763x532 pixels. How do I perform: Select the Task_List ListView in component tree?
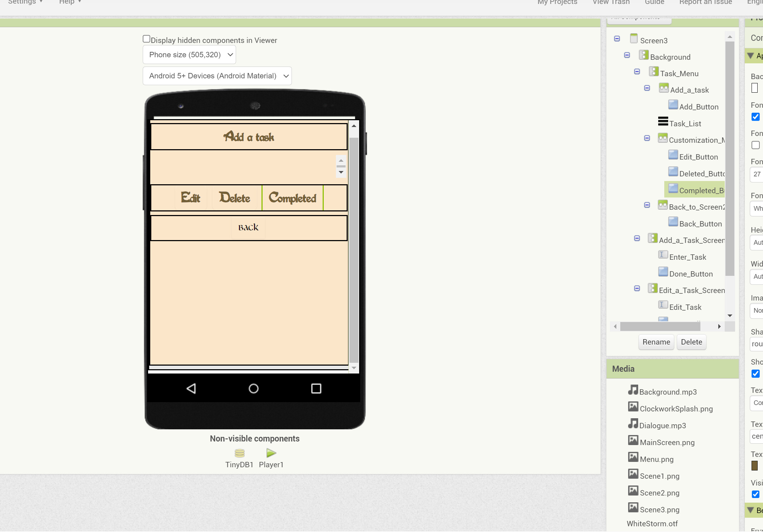[x=685, y=123]
